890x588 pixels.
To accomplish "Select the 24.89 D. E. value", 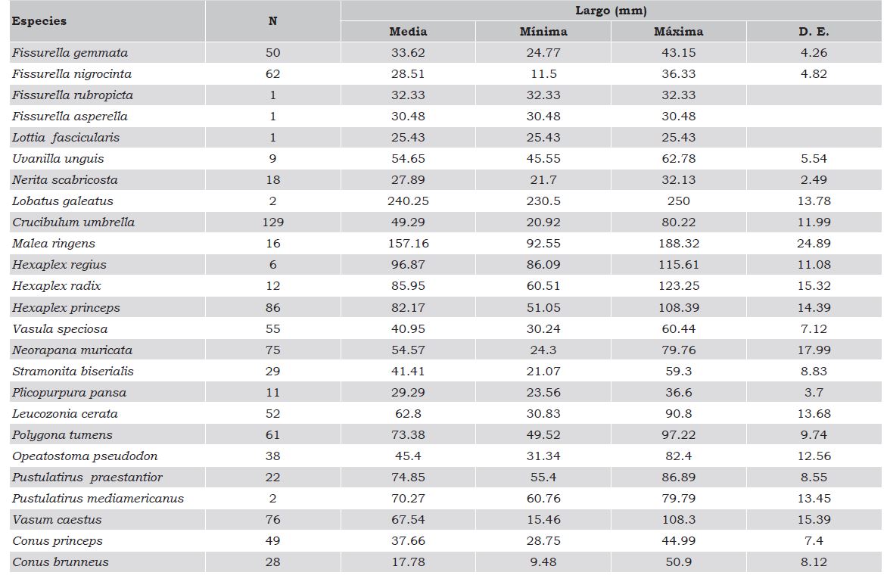I will click(814, 244).
